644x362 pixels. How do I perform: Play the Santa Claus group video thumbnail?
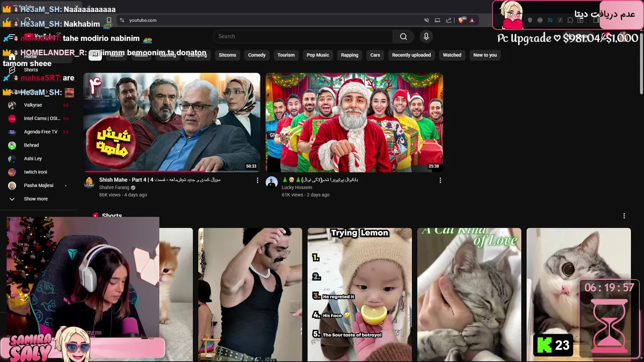(354, 122)
